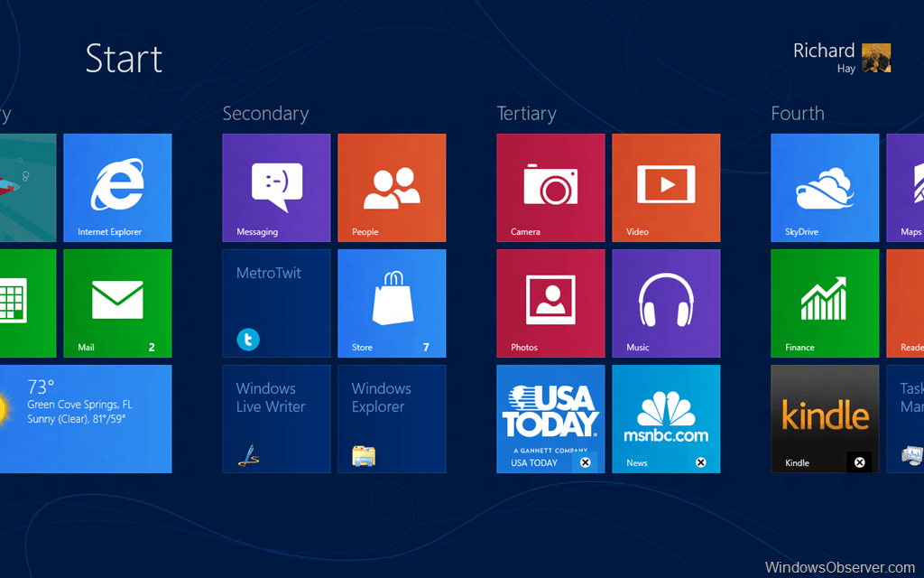Open the Music tile

tap(666, 303)
